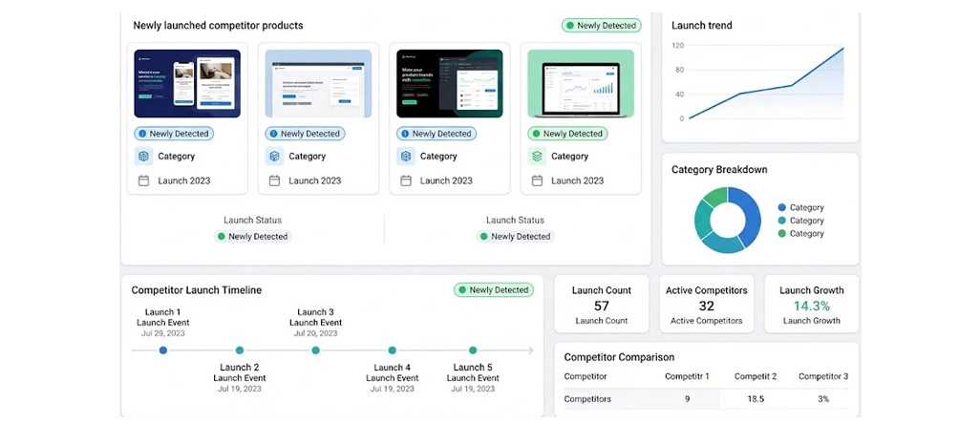Open the Launch Count card showing 57
Viewport: 980px width, 445px height.
pos(601,305)
